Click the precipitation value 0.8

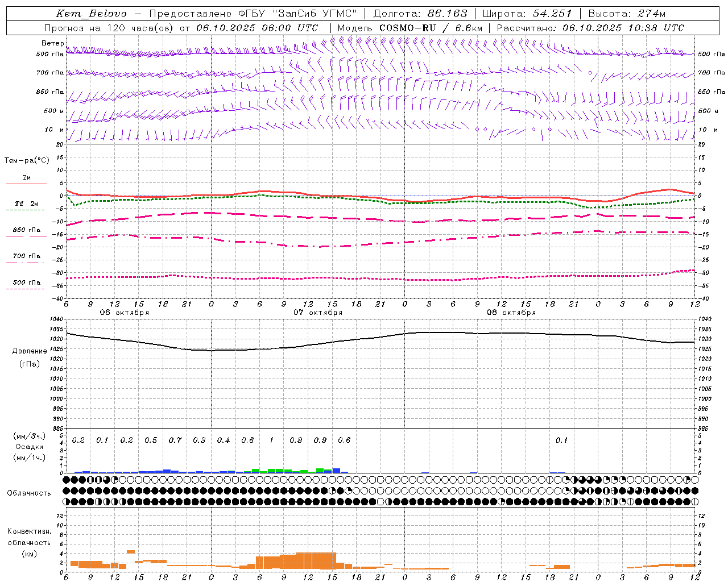(296, 440)
